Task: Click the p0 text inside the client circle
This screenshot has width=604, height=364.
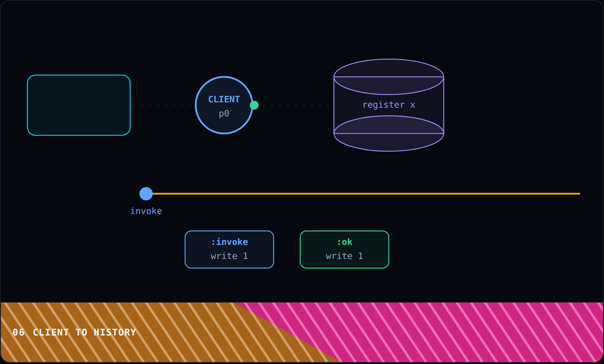Action: tap(224, 114)
